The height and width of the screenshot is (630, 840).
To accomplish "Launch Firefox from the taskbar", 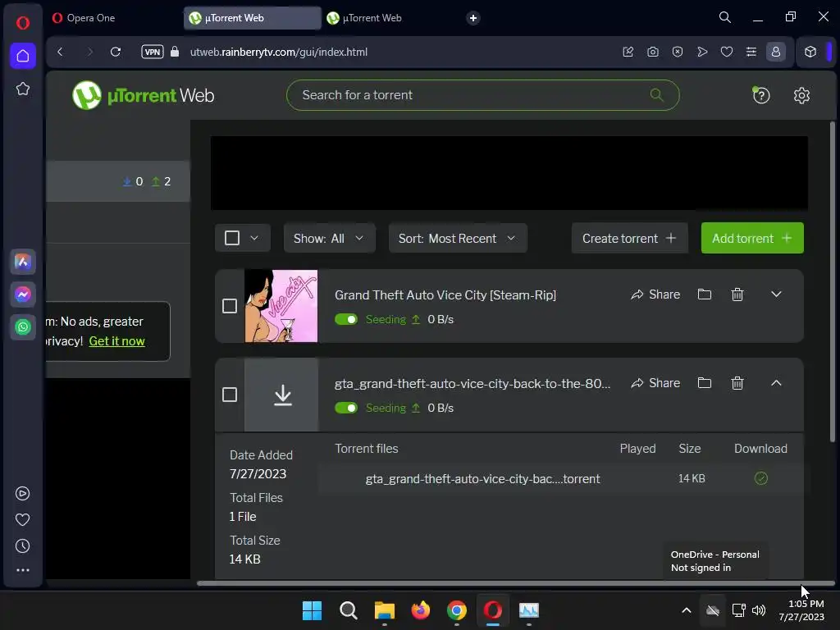I will click(421, 610).
